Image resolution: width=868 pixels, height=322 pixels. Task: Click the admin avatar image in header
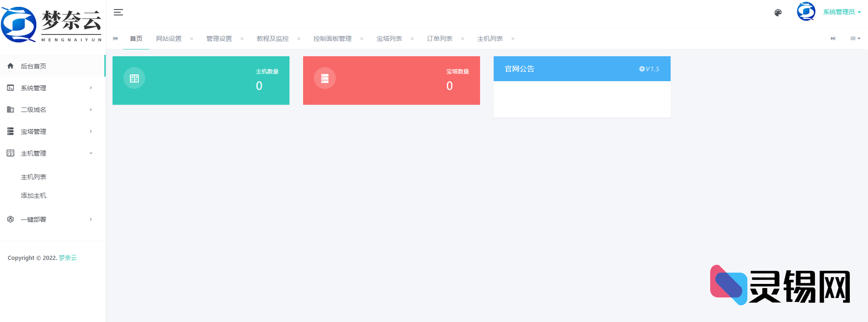pos(806,12)
